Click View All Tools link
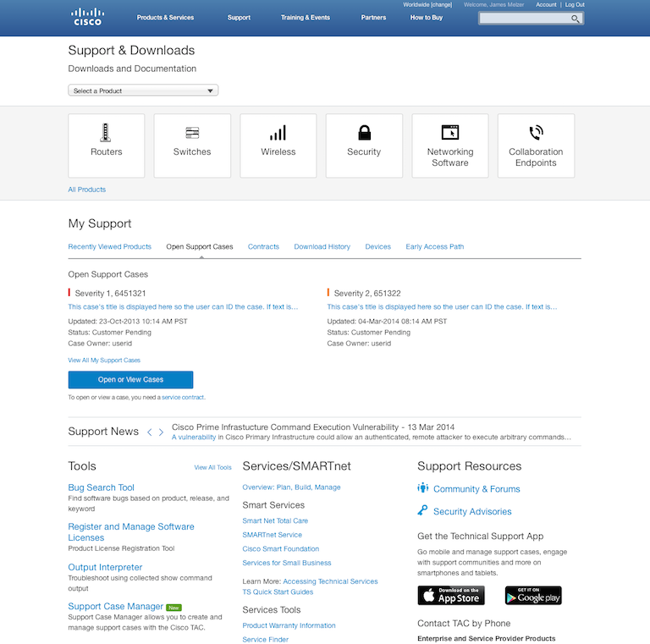 pyautogui.click(x=213, y=467)
